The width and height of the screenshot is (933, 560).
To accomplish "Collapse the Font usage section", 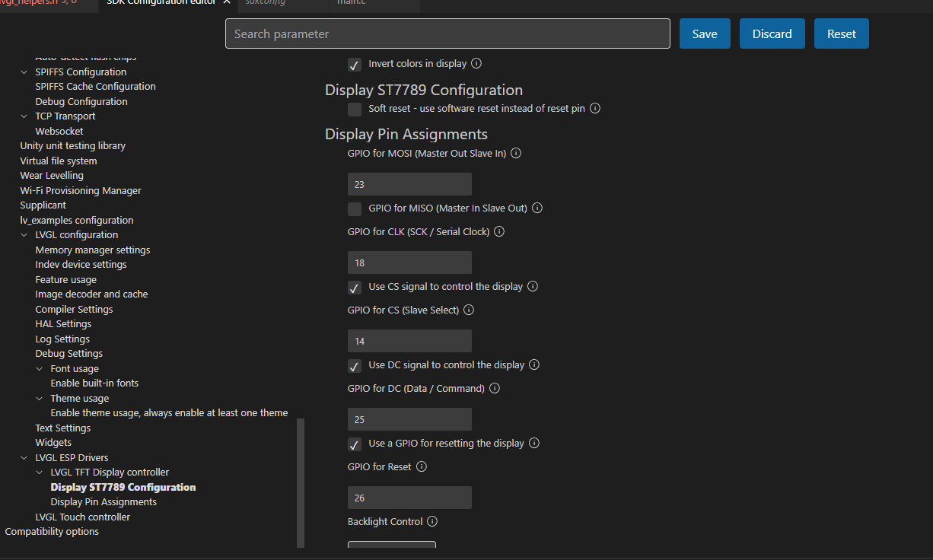I will [x=40, y=369].
